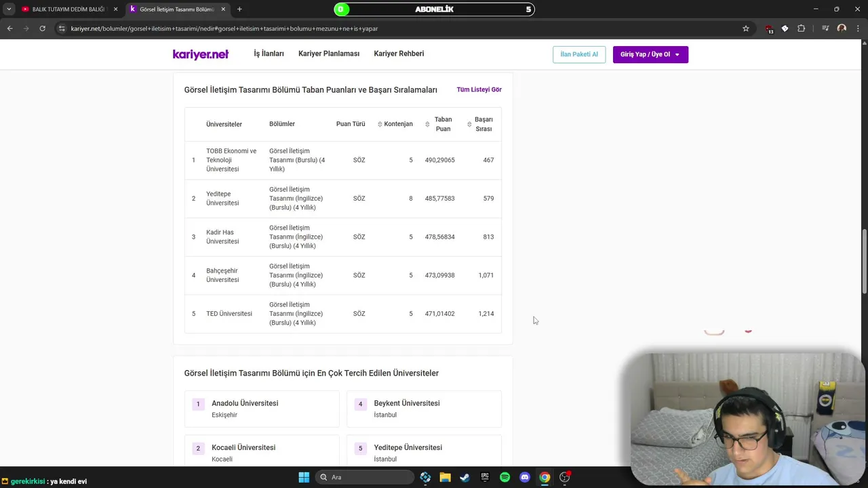
Task: Open the Chrome profile avatar
Action: [x=842, y=28]
